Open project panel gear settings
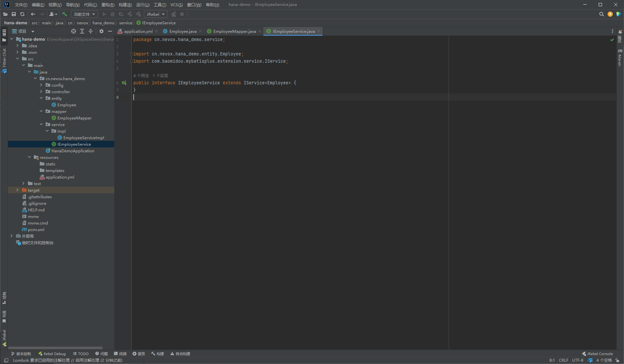 101,31
